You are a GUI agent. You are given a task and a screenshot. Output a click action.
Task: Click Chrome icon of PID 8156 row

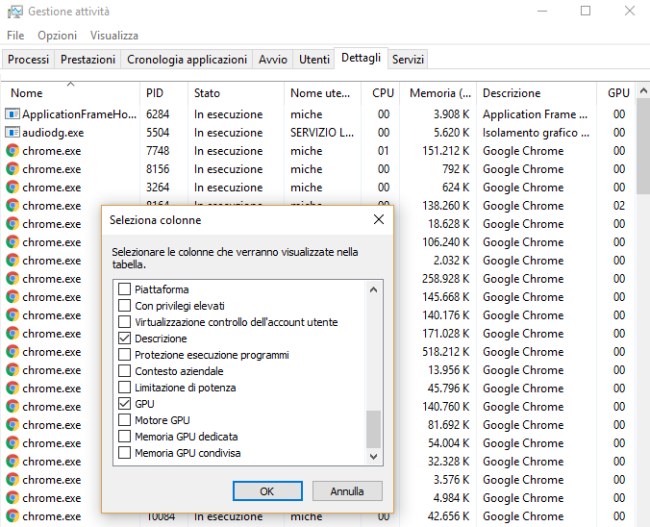tap(12, 169)
